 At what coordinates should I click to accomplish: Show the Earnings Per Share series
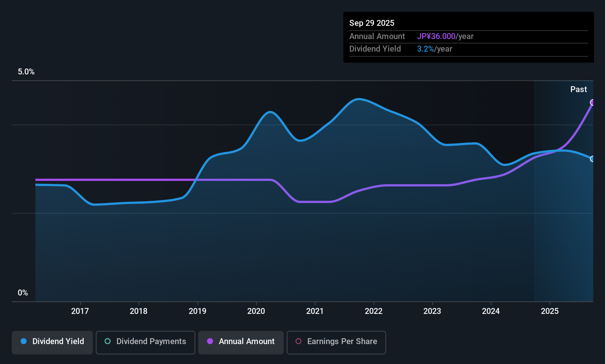point(336,342)
